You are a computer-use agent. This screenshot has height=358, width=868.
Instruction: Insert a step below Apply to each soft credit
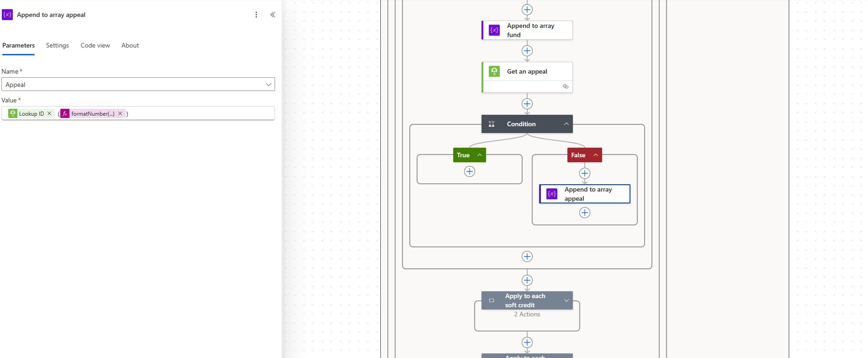(x=527, y=342)
